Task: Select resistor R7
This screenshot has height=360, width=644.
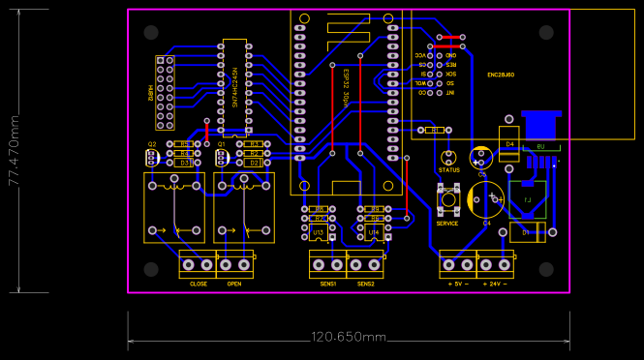Action: tap(319, 219)
